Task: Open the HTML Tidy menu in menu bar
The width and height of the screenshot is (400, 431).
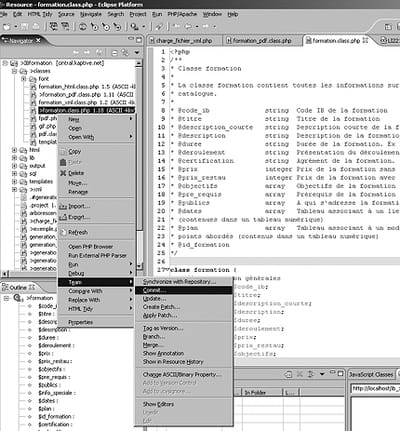Action: pyautogui.click(x=40, y=14)
